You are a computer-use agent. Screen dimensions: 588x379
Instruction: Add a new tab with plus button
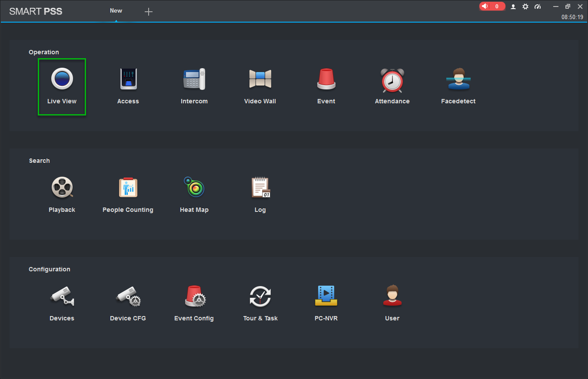[149, 12]
